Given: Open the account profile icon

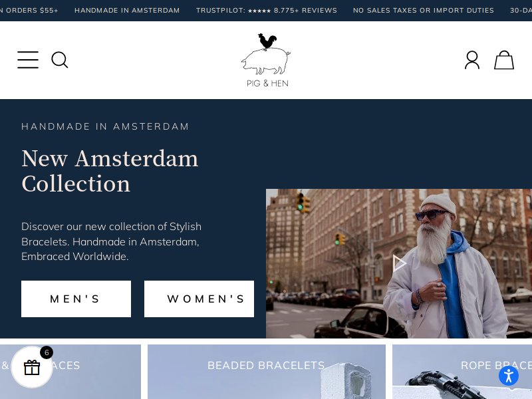Looking at the screenshot, I should pos(472,60).
